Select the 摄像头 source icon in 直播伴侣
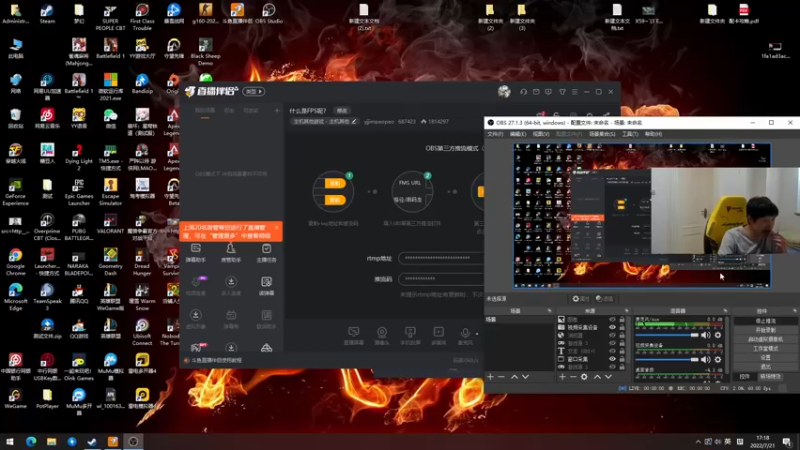Screen dimensions: 800x450 pos(382,336)
